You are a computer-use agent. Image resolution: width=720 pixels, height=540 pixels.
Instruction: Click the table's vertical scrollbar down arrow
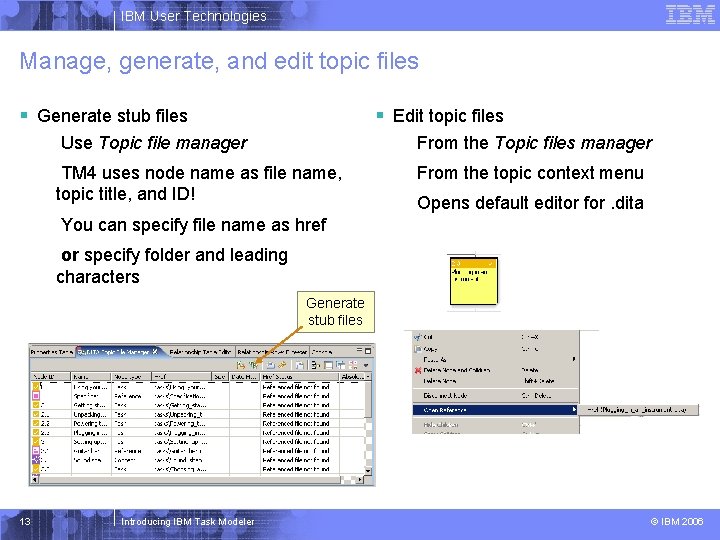tap(368, 471)
